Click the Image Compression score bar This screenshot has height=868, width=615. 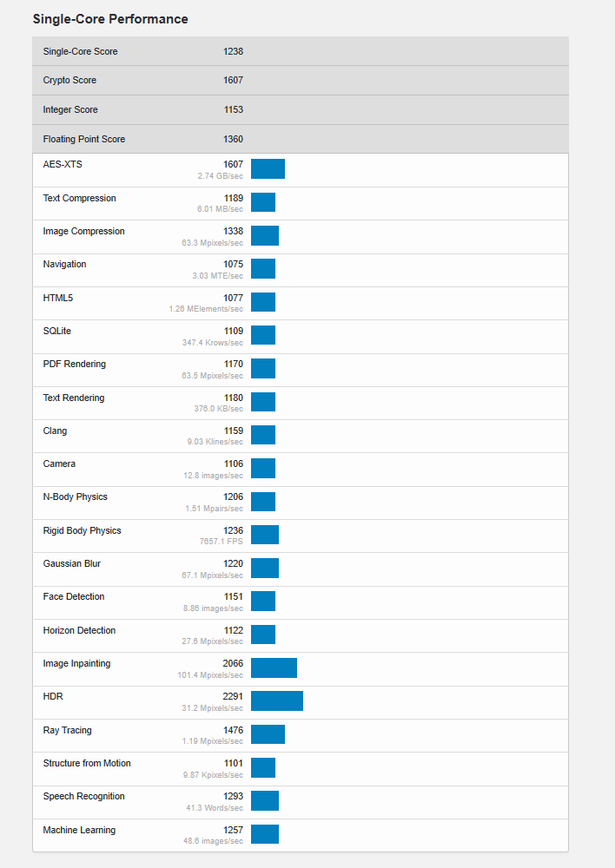click(x=265, y=235)
